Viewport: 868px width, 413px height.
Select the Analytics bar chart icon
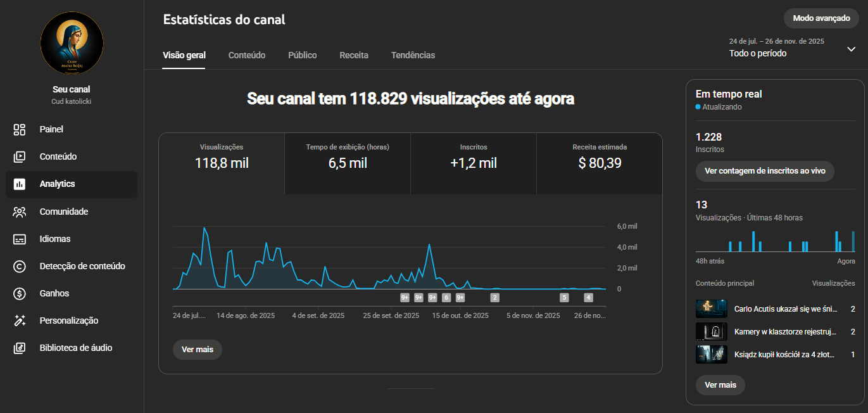click(x=19, y=184)
